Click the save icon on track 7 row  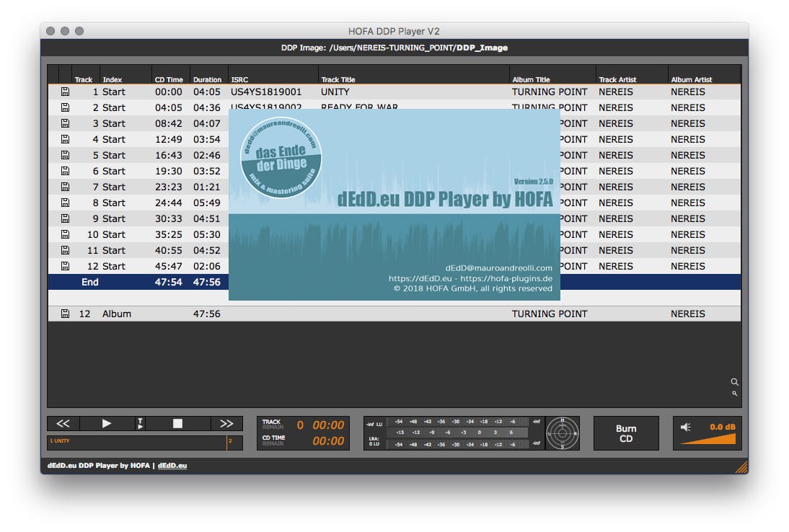click(65, 187)
